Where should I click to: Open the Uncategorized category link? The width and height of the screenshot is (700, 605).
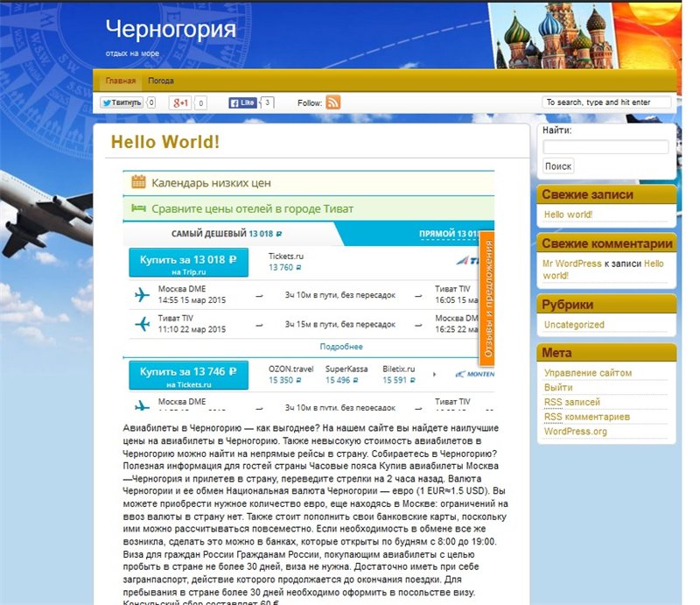click(x=574, y=325)
